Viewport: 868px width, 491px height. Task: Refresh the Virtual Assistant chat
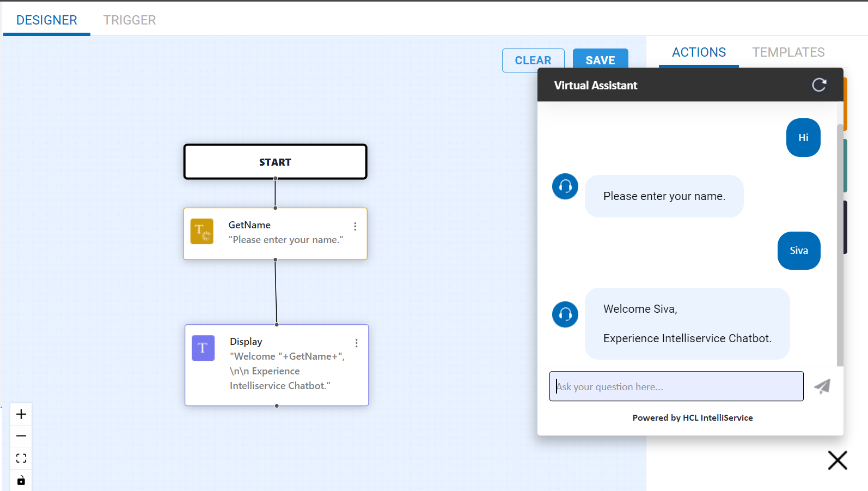click(x=819, y=85)
